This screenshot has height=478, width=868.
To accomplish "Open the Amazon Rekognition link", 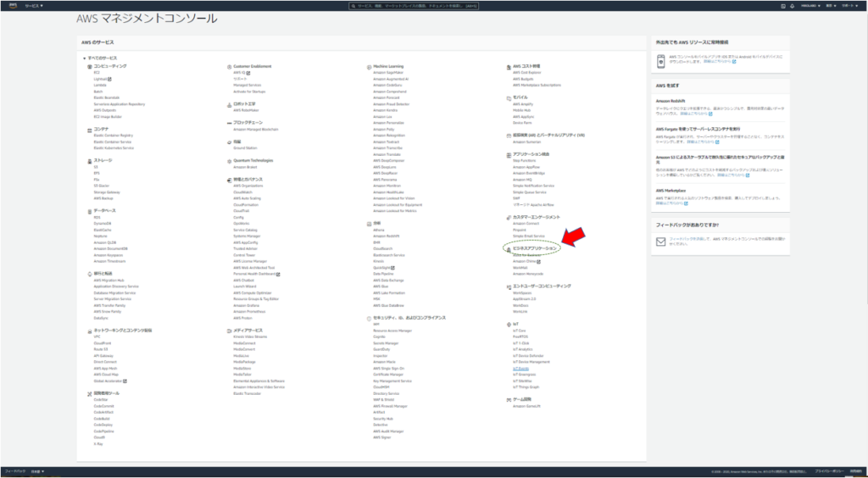I will point(389,136).
